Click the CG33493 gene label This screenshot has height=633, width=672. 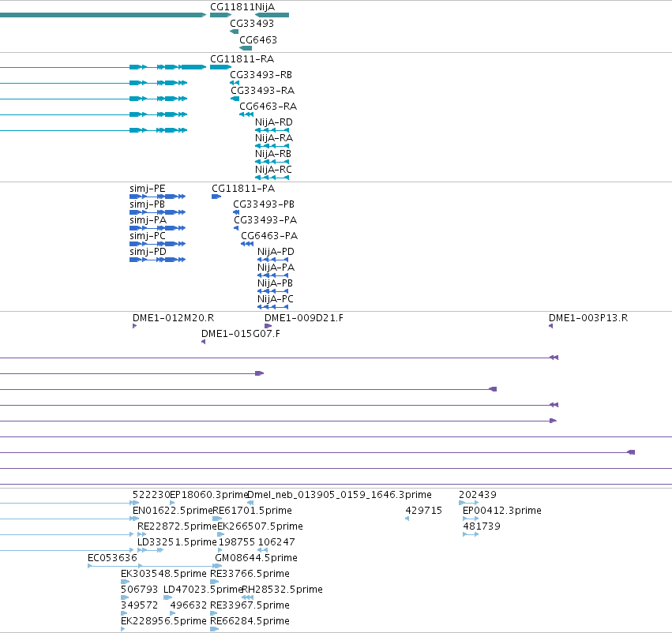coord(252,24)
